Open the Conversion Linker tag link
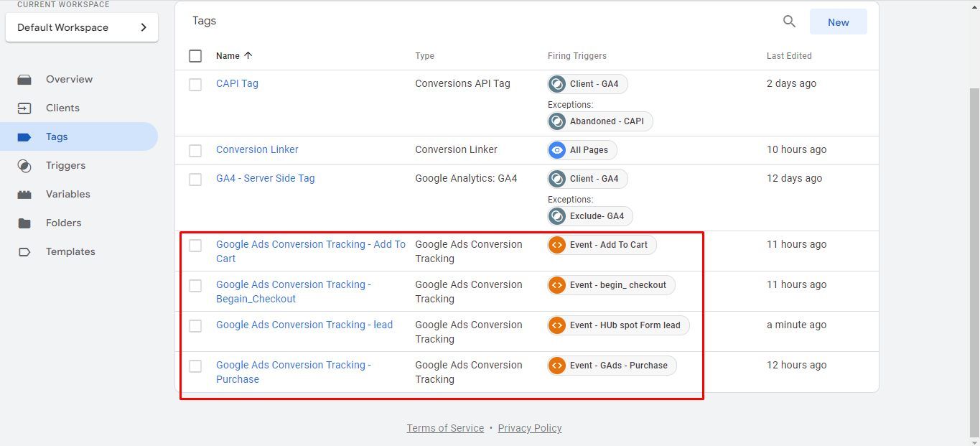The height and width of the screenshot is (446, 980). (257, 149)
